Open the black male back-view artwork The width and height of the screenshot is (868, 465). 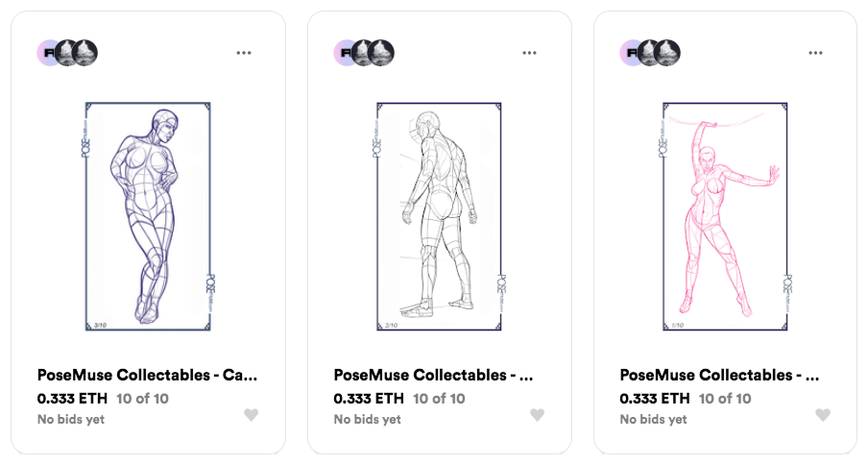point(439,216)
